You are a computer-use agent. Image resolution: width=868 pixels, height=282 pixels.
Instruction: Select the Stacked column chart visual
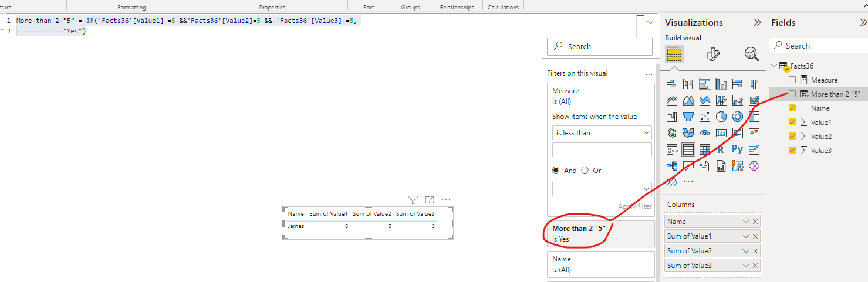(x=688, y=84)
